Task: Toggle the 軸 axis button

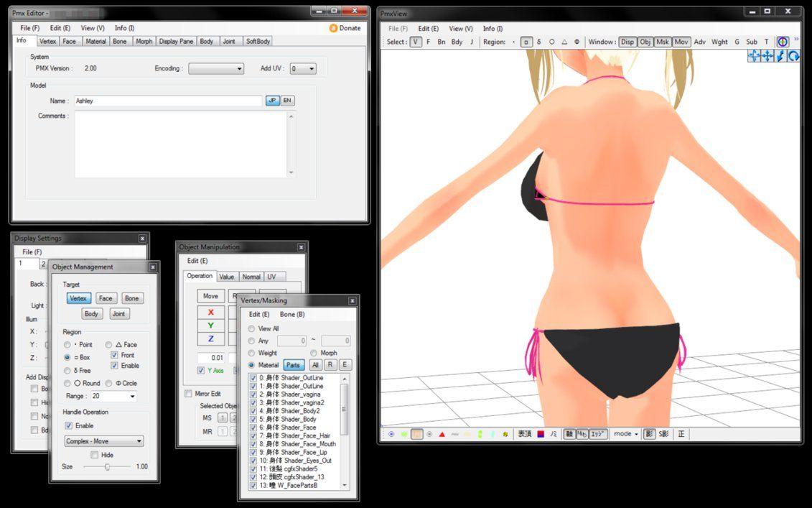Action: [x=569, y=435]
